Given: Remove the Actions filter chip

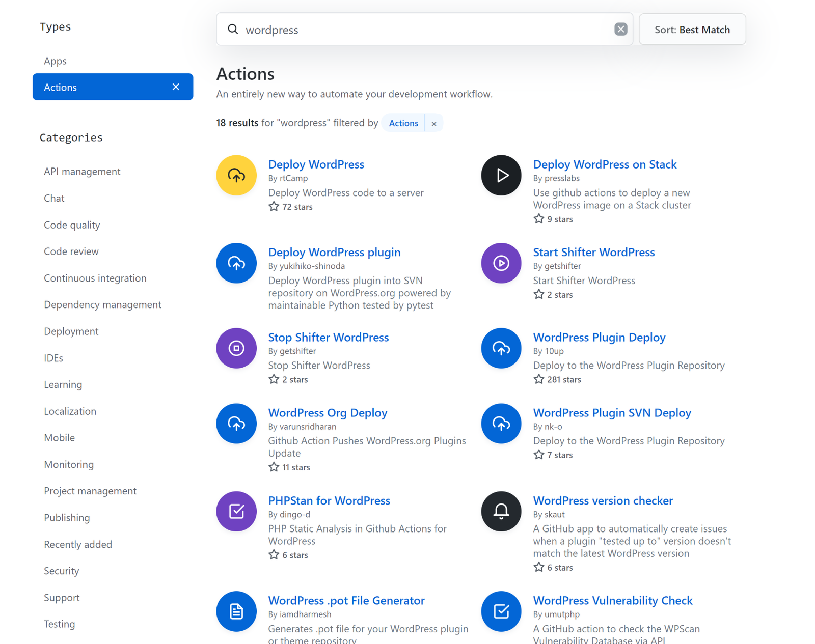Looking at the screenshot, I should [x=433, y=123].
